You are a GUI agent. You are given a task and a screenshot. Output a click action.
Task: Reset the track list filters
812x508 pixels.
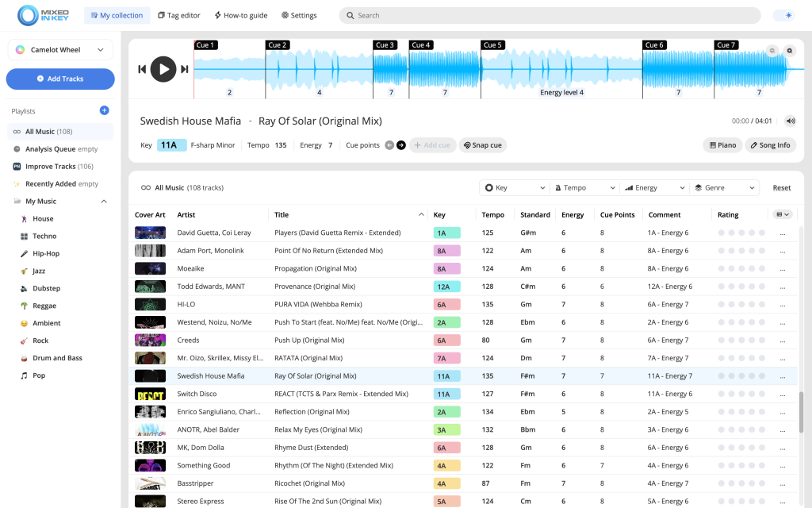(x=782, y=188)
